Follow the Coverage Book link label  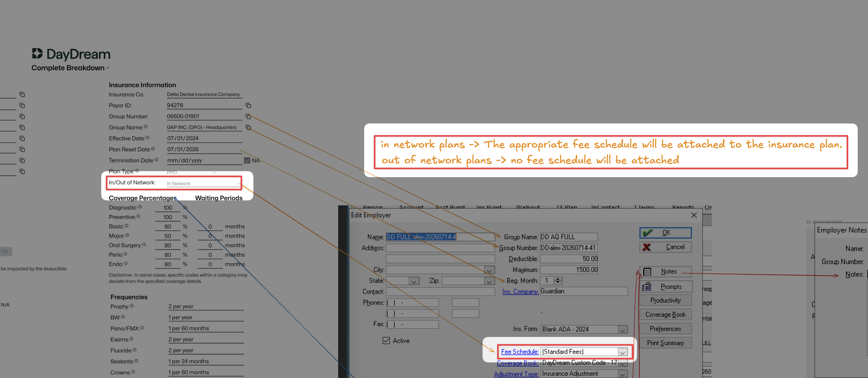point(518,363)
